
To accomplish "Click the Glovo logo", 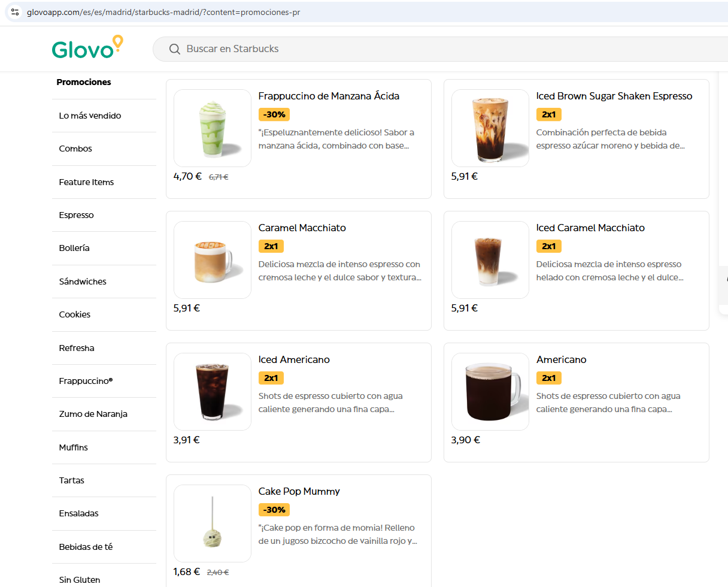I will (87, 47).
